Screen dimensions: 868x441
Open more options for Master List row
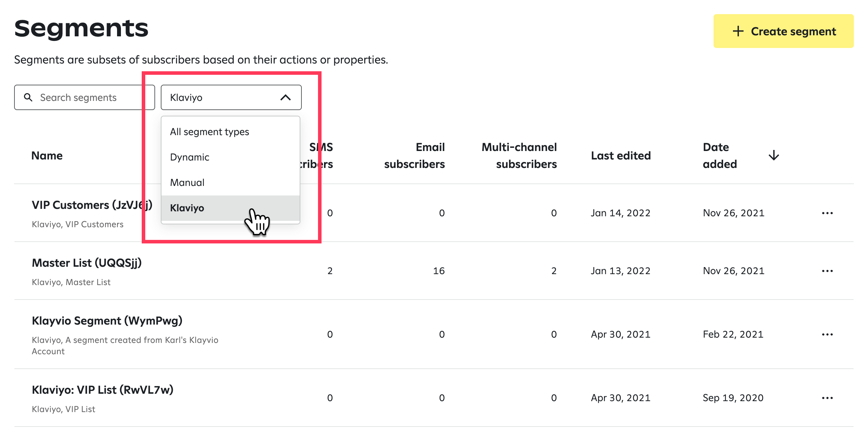click(x=827, y=271)
